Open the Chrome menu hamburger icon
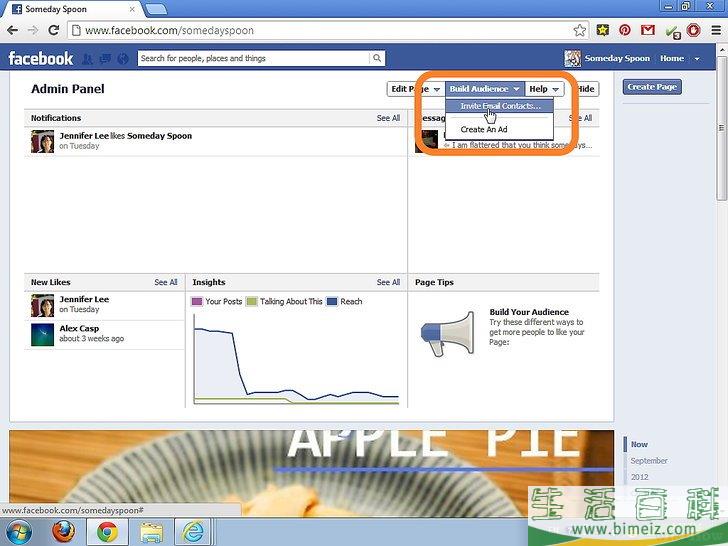 tap(716, 30)
